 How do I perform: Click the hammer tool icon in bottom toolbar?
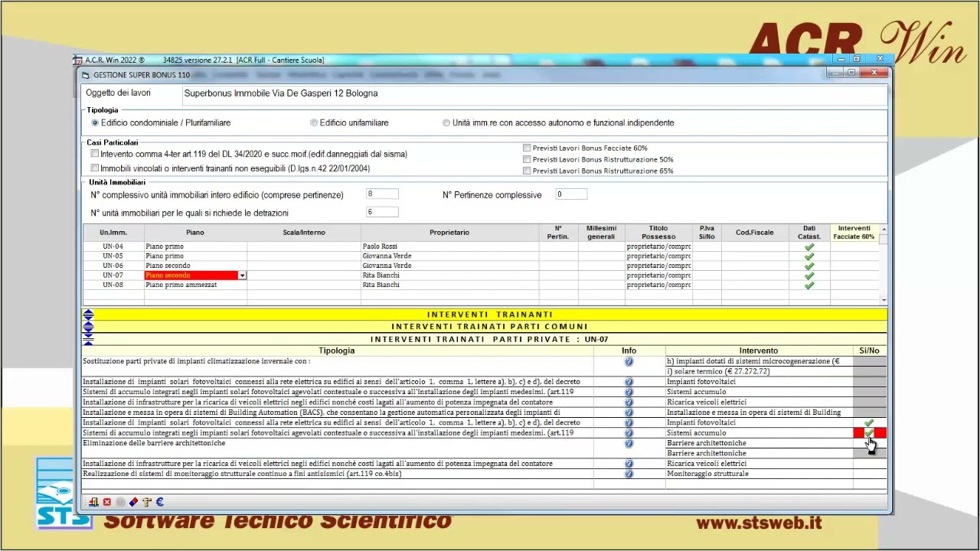pos(147,502)
